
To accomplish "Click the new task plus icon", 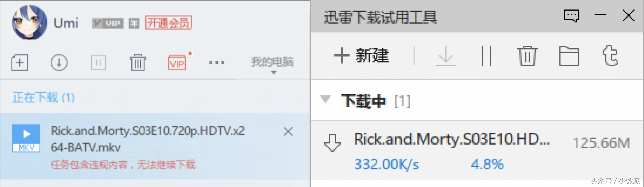I will point(19,63).
